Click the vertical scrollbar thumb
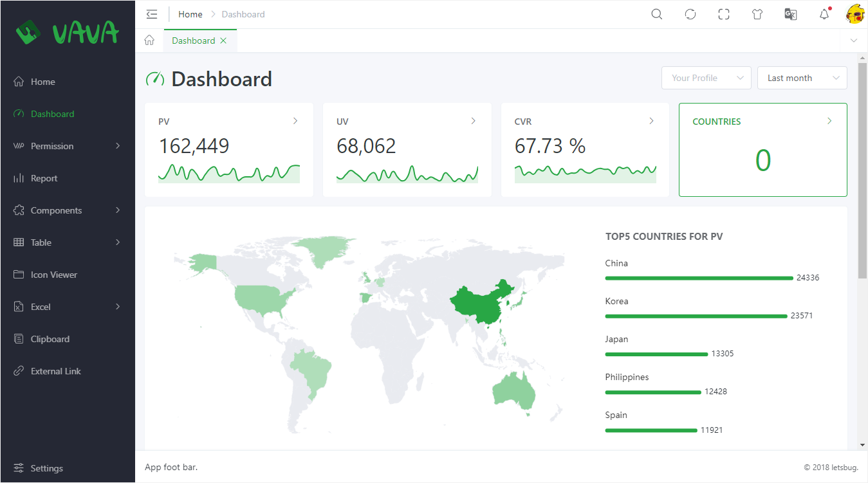 [x=862, y=170]
